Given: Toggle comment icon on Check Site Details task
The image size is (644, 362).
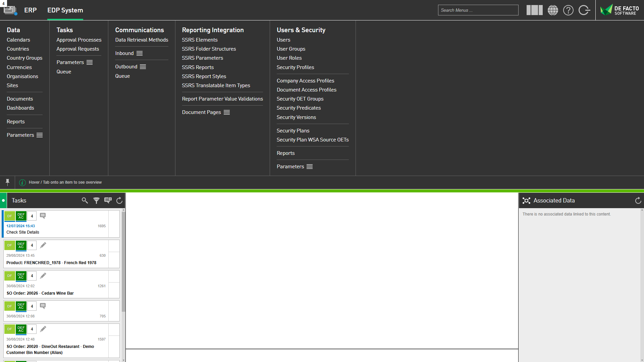Looking at the screenshot, I should 43,216.
